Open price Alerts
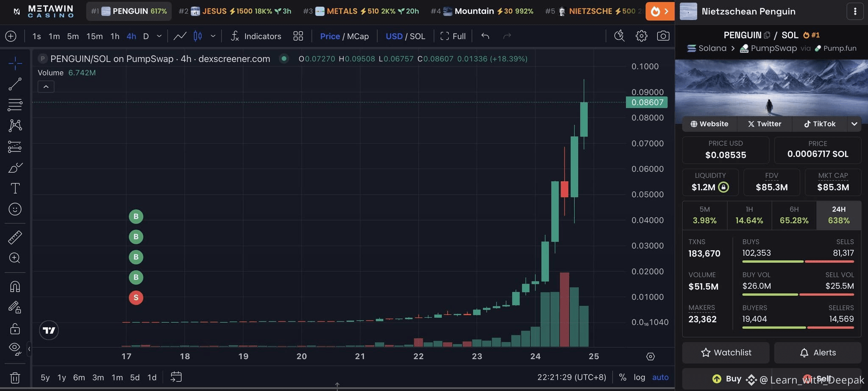868x391 pixels. click(x=818, y=353)
